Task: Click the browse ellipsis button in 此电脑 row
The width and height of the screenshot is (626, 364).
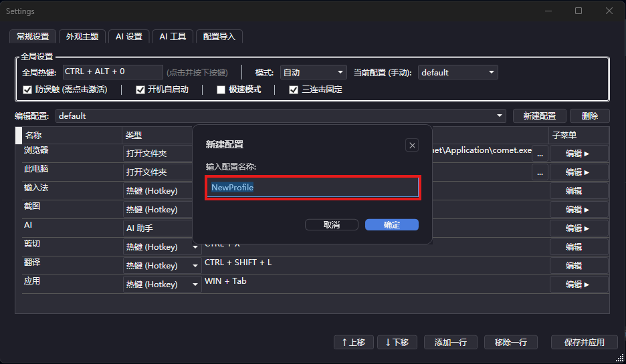Action: (x=539, y=172)
